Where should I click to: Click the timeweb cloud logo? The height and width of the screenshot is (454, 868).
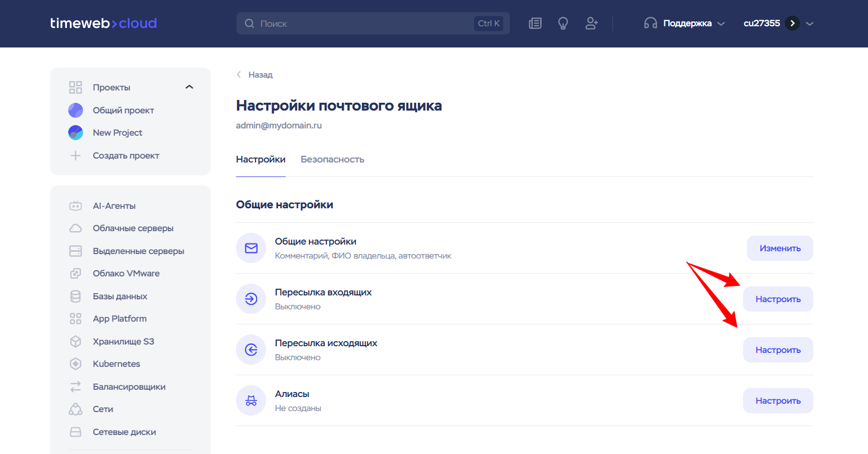[x=103, y=23]
